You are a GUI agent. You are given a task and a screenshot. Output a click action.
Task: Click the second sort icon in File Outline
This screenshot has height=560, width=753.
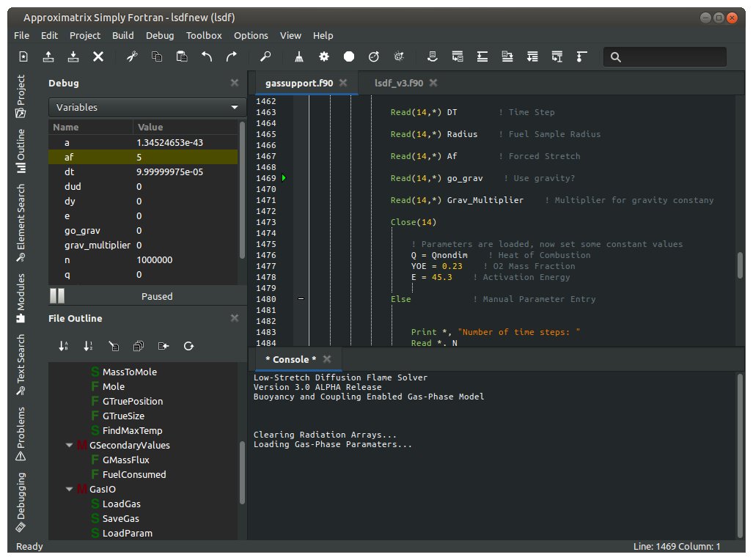89,346
